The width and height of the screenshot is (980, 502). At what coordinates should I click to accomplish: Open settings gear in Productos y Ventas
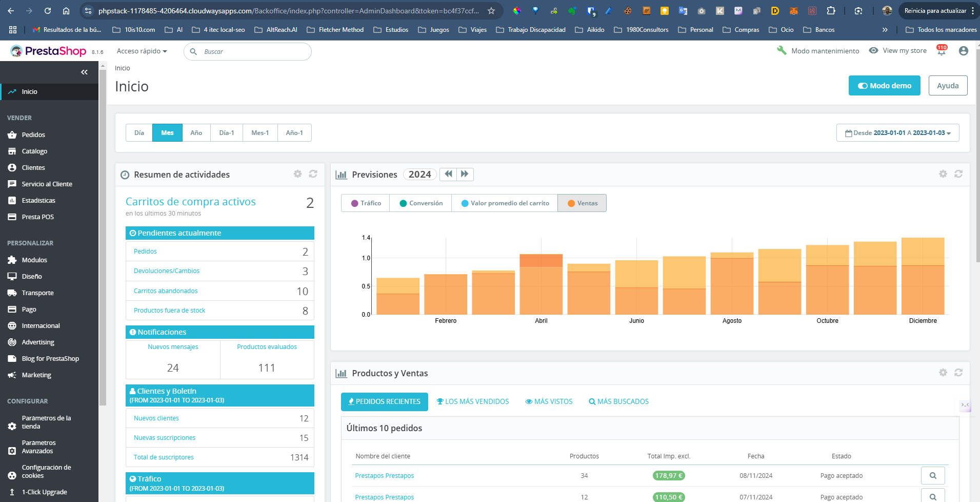(943, 373)
